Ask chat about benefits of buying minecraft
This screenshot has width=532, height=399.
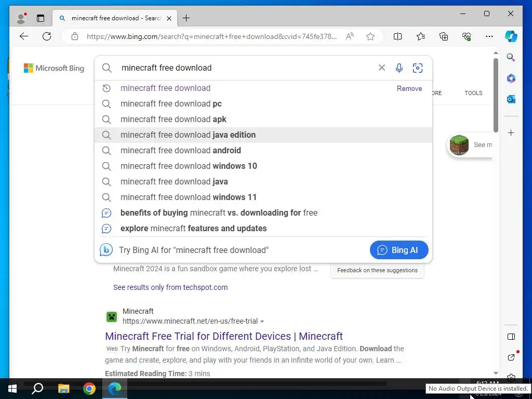tap(263, 212)
